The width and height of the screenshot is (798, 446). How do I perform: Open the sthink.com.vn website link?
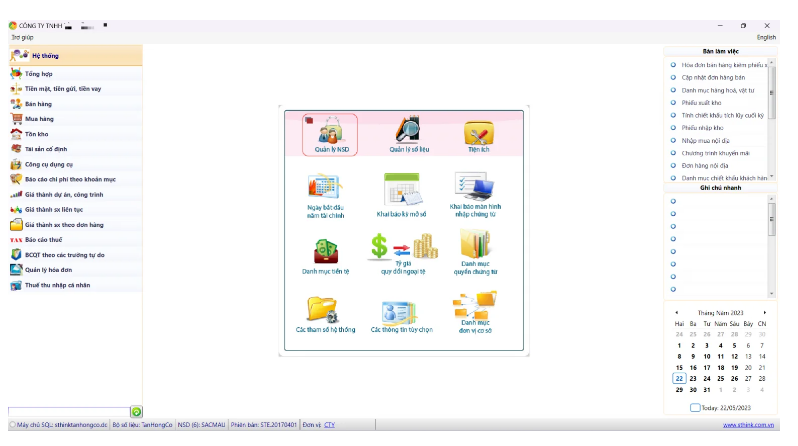coord(749,425)
